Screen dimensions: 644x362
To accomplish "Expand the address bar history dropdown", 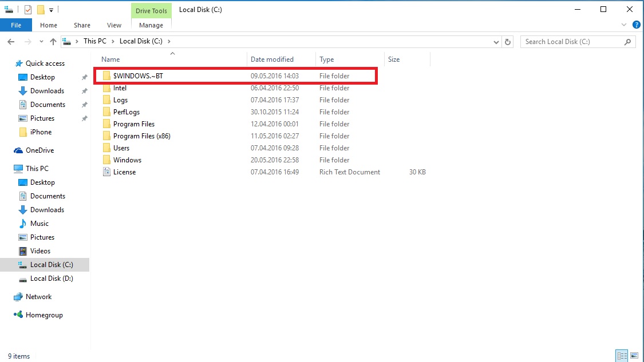I will (496, 42).
